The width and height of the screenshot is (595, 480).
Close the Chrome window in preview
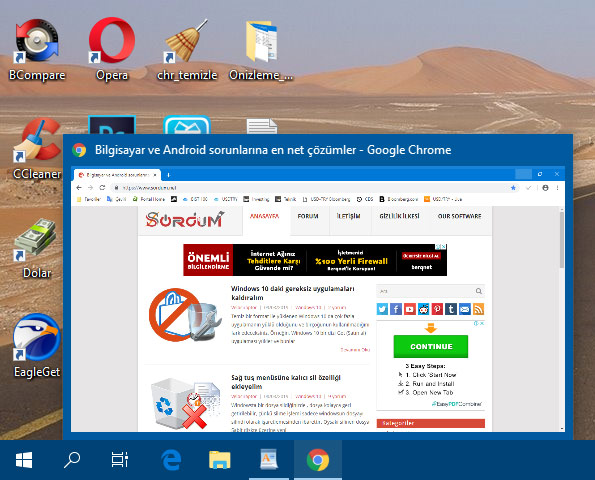[557, 174]
